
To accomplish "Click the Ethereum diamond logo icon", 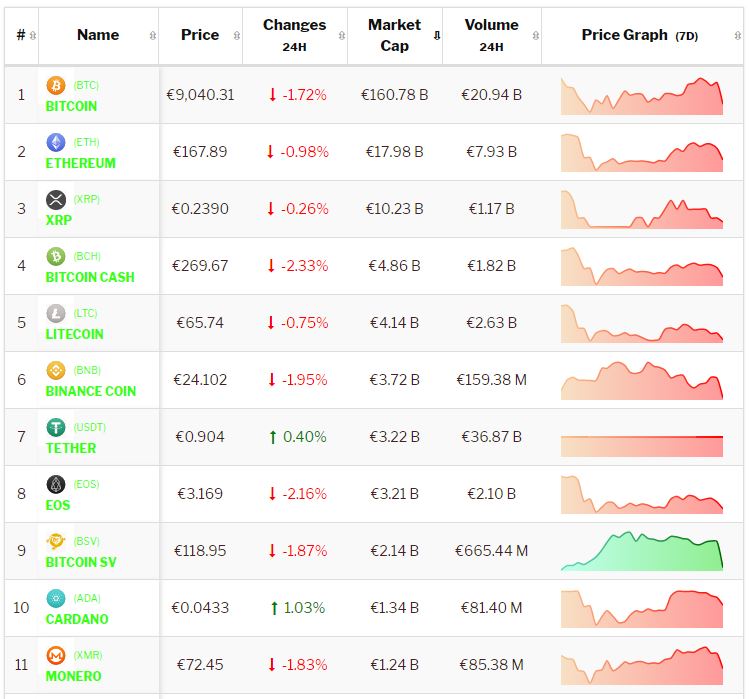I will coord(56,143).
